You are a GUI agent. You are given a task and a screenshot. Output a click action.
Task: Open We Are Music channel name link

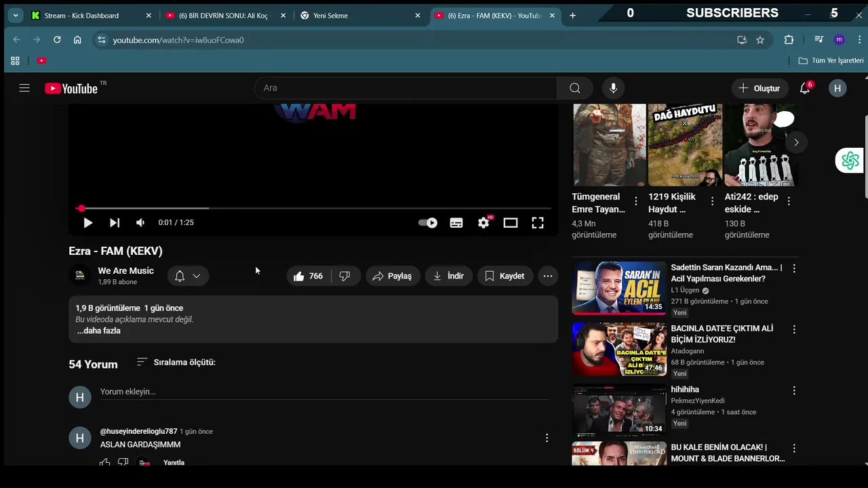125,270
